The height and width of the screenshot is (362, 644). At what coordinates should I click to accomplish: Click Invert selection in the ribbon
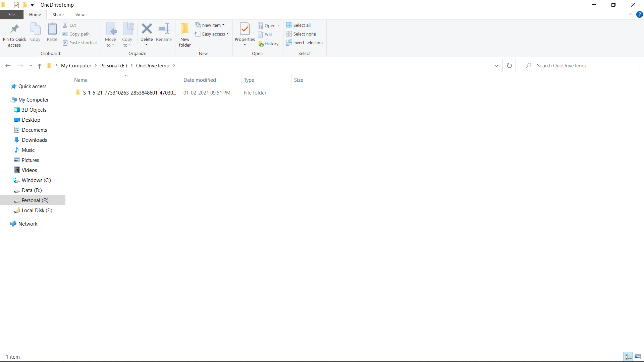[304, 43]
